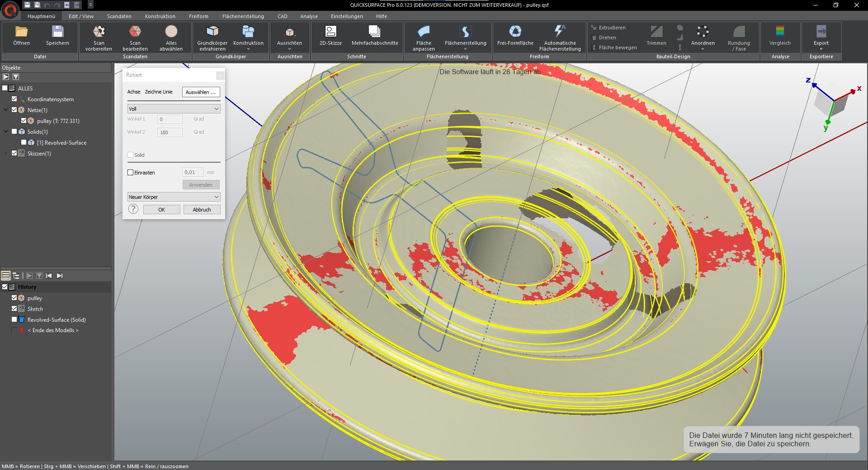
Task: Open the Freiform menu
Action: point(198,16)
